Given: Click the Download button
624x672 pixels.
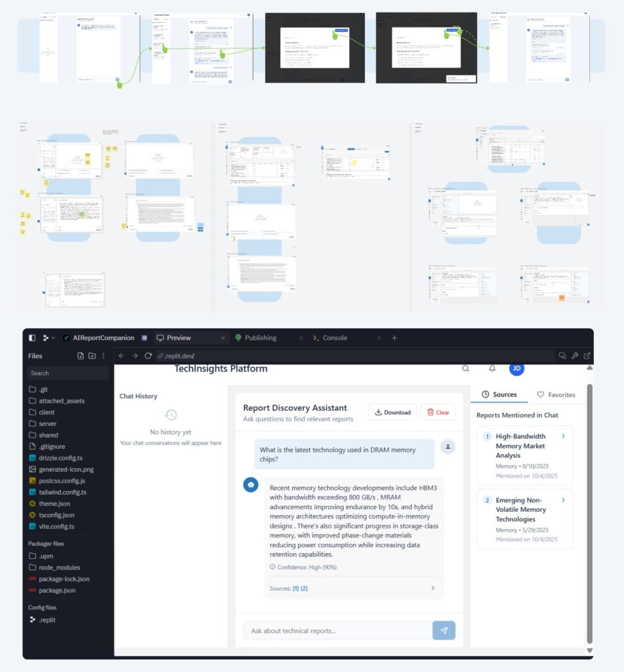Looking at the screenshot, I should tap(392, 412).
